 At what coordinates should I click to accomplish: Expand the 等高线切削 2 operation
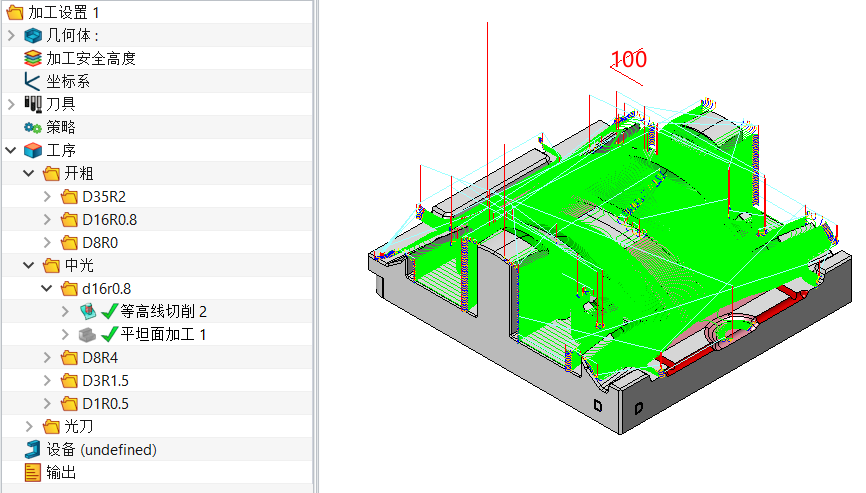pos(66,311)
